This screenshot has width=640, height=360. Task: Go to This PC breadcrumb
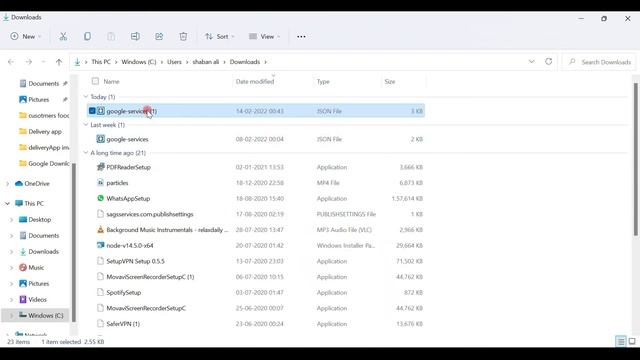click(x=101, y=62)
